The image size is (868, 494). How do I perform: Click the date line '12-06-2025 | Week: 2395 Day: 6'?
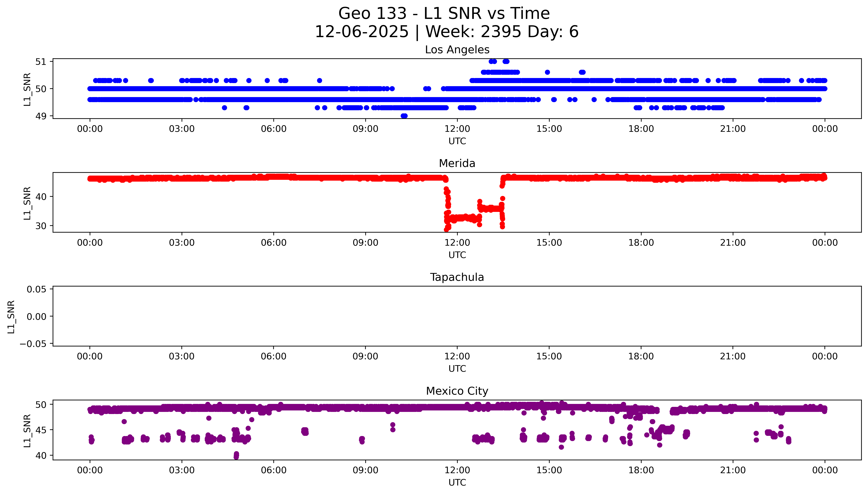click(446, 32)
